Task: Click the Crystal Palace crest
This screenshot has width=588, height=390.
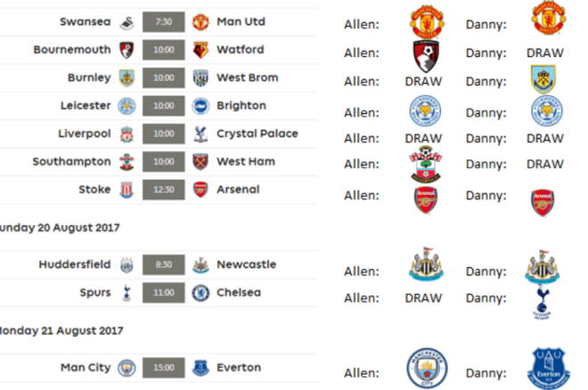Action: point(200,134)
